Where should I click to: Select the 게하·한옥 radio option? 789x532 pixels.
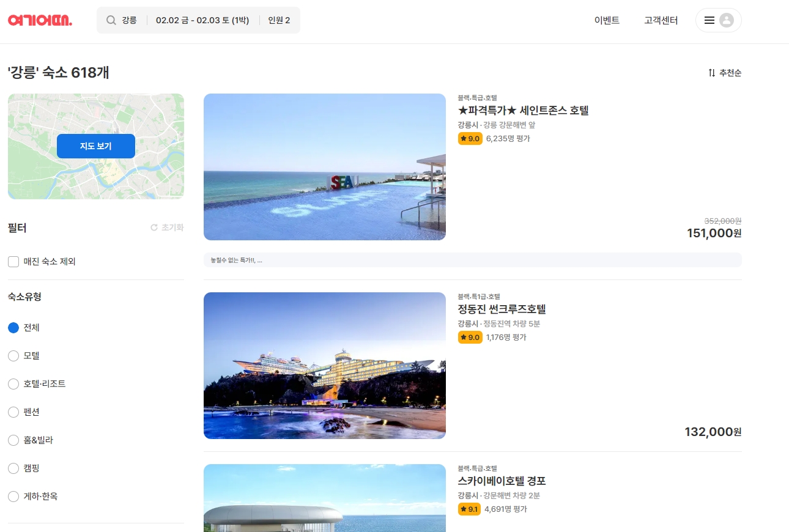pyautogui.click(x=13, y=497)
